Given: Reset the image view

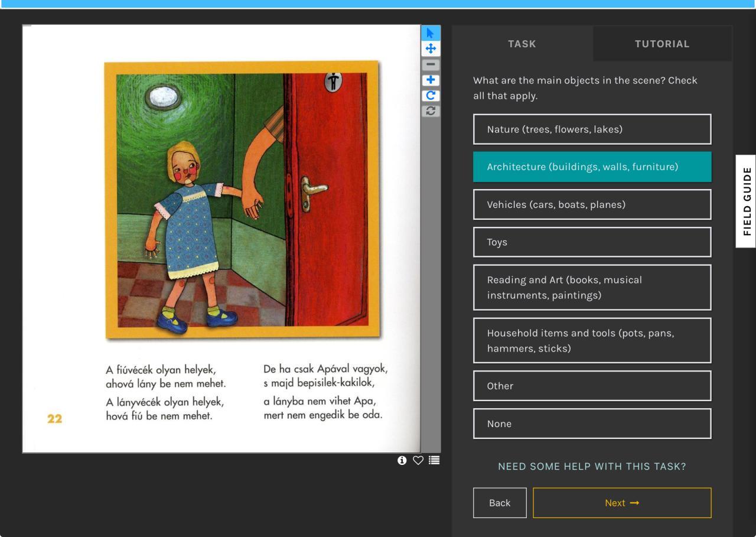Looking at the screenshot, I should click(431, 110).
